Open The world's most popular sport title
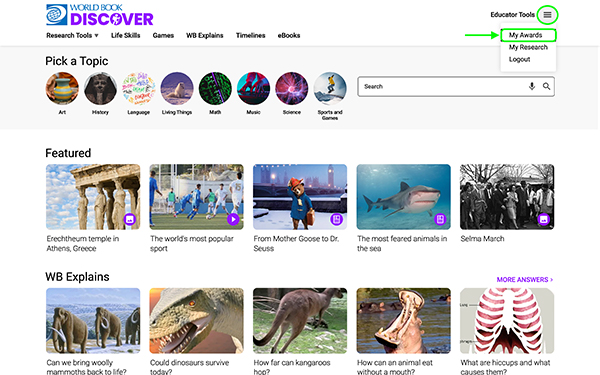Screen dimensions: 600x375 pos(192,243)
